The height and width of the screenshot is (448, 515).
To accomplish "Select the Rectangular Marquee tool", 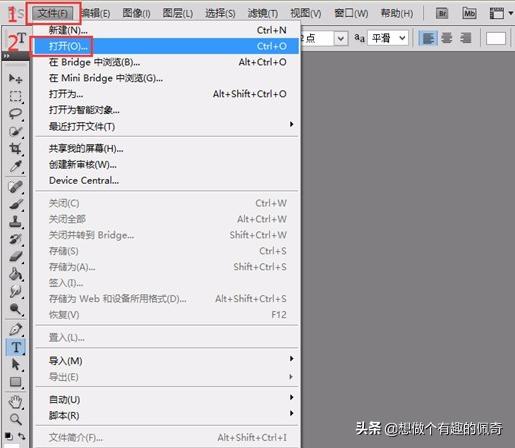I will (x=15, y=96).
